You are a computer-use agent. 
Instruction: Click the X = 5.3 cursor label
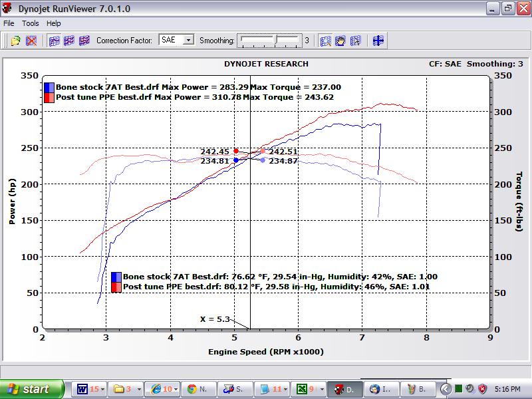(x=215, y=319)
